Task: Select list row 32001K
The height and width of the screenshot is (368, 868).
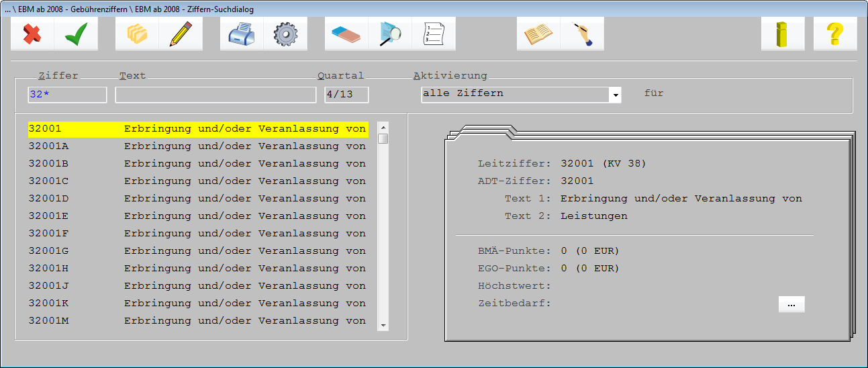Action: point(198,304)
